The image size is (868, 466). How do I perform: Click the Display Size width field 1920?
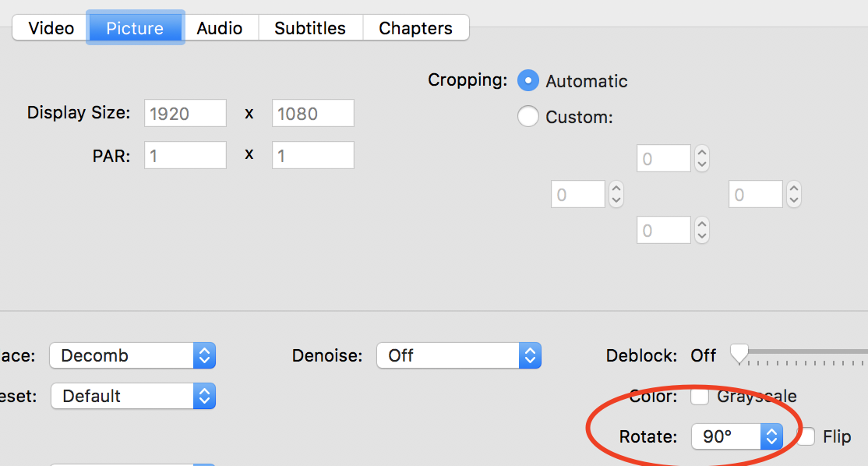click(185, 113)
